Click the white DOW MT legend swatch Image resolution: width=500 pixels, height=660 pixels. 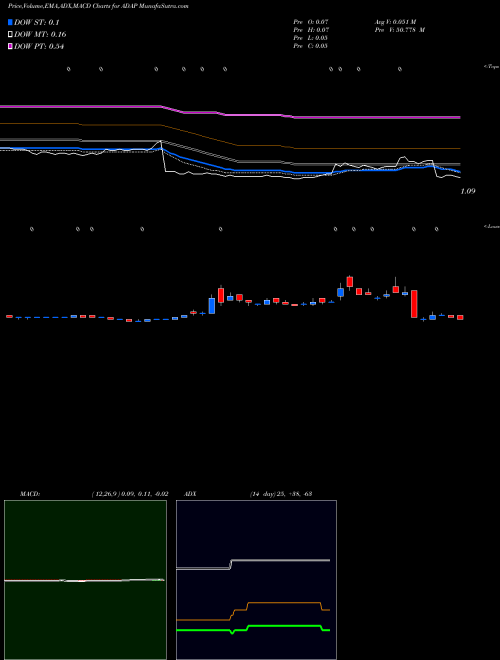pos(10,34)
